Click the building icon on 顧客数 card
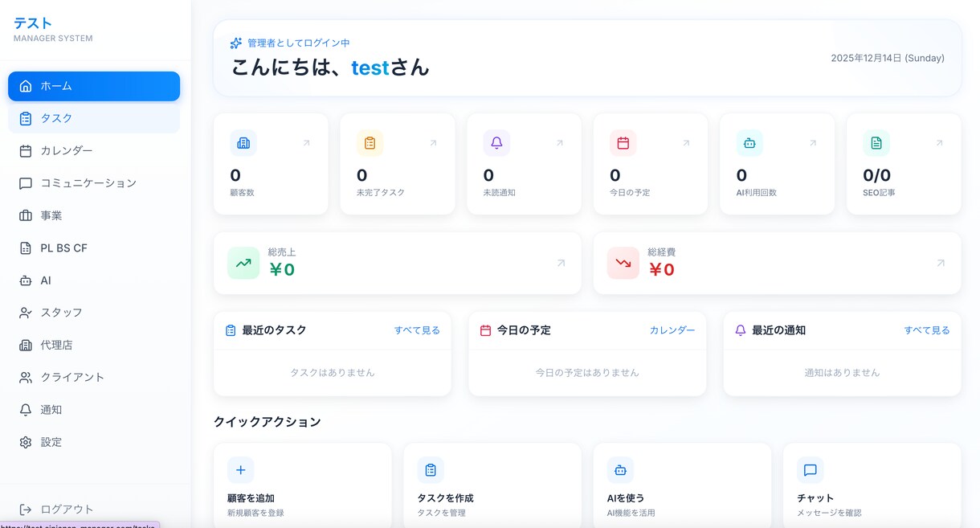This screenshot has height=528, width=980. [x=243, y=143]
